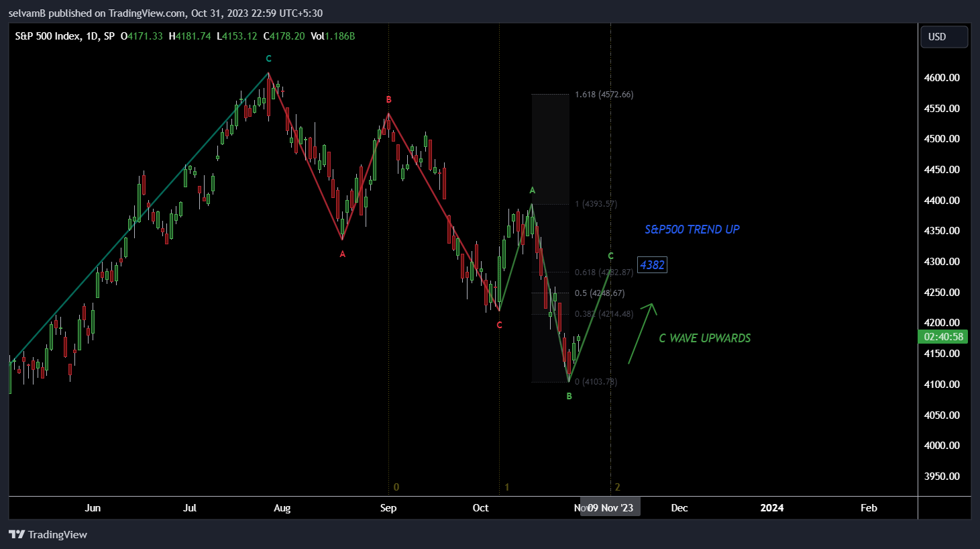Viewport: 980px width, 549px height.
Task: Click the red wave label B at the September peak
Action: [x=388, y=100]
